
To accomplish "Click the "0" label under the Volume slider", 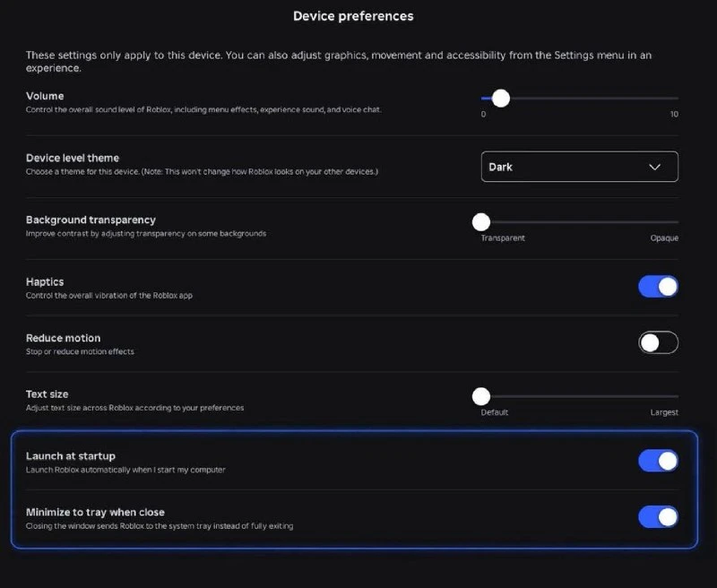I will click(x=483, y=115).
